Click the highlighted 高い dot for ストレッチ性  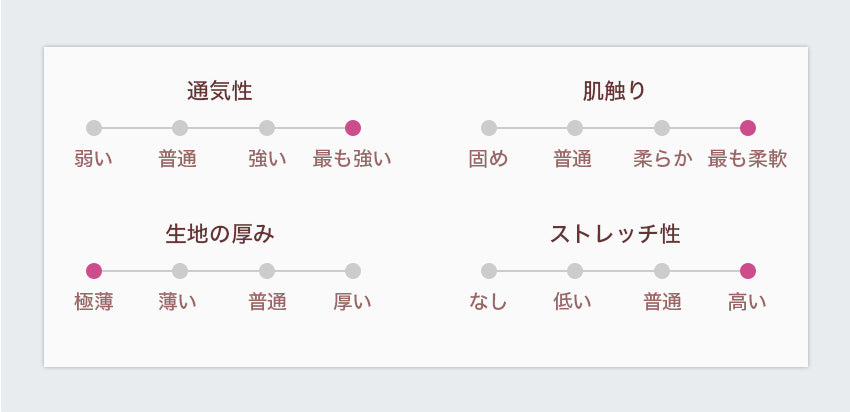(x=748, y=271)
